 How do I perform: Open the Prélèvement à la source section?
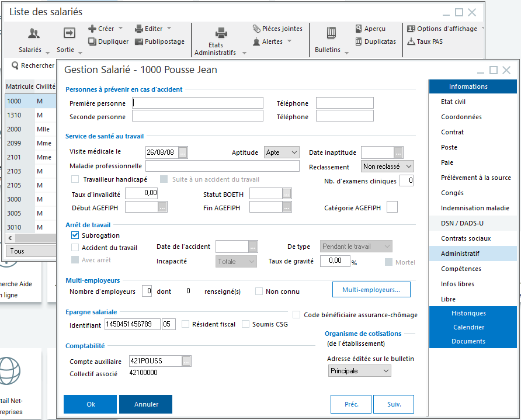pos(475,178)
